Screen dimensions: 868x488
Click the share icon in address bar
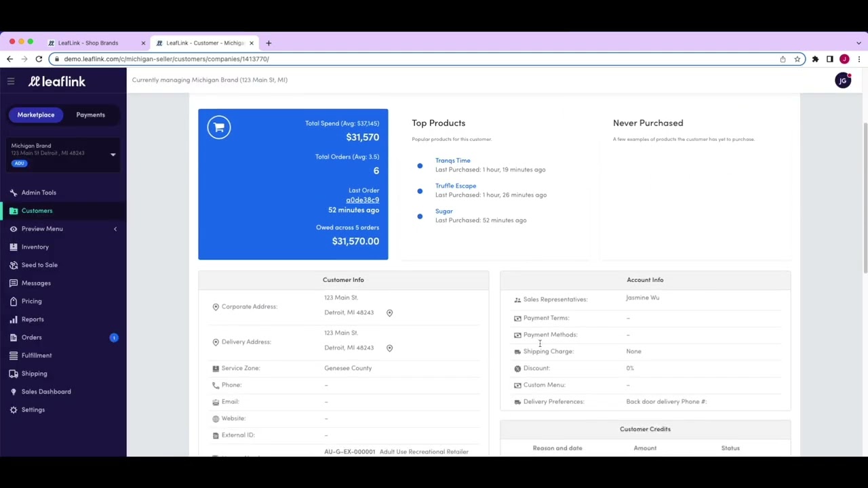click(x=783, y=59)
